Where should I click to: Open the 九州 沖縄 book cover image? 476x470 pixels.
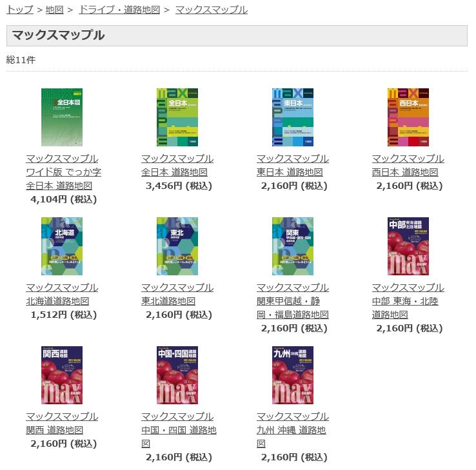point(293,375)
